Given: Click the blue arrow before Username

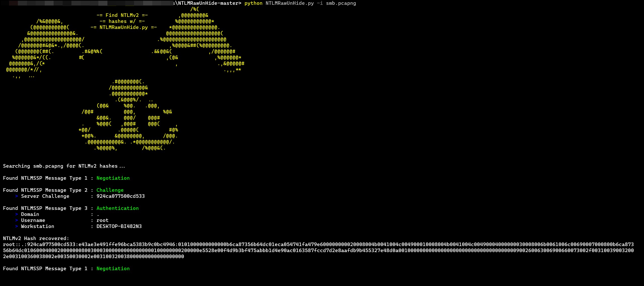Looking at the screenshot, I should (17, 220).
